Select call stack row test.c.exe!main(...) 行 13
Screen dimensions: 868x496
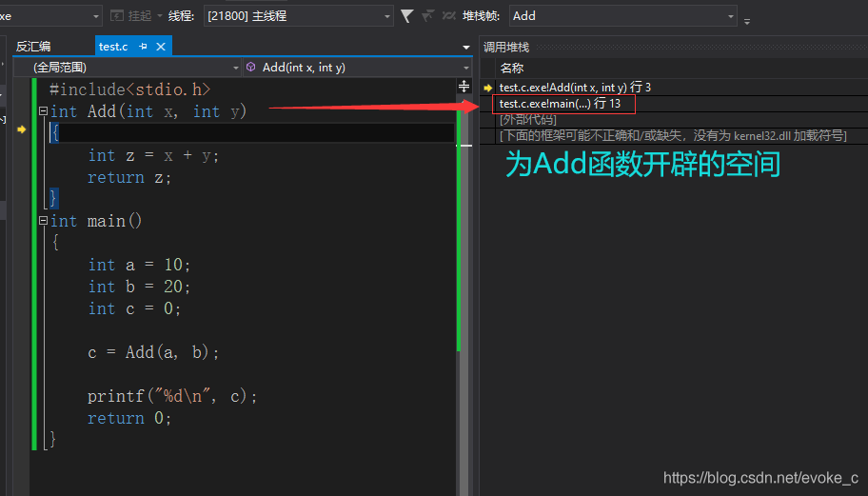(560, 104)
